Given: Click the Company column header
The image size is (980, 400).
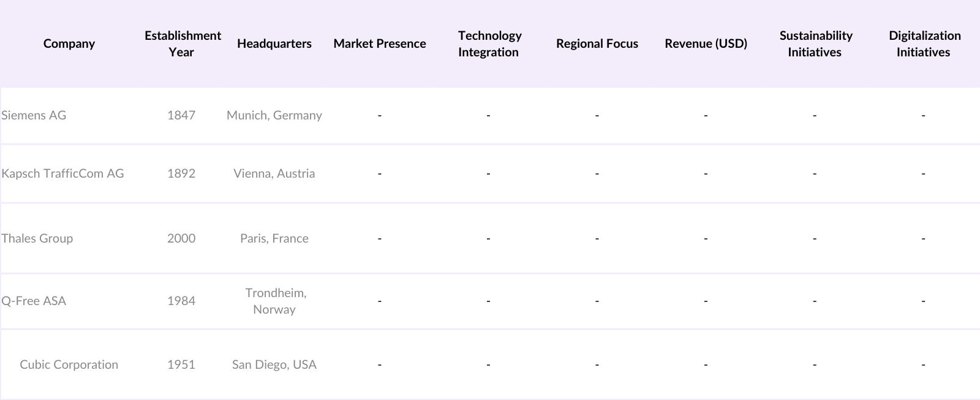Looking at the screenshot, I should coord(69,43).
